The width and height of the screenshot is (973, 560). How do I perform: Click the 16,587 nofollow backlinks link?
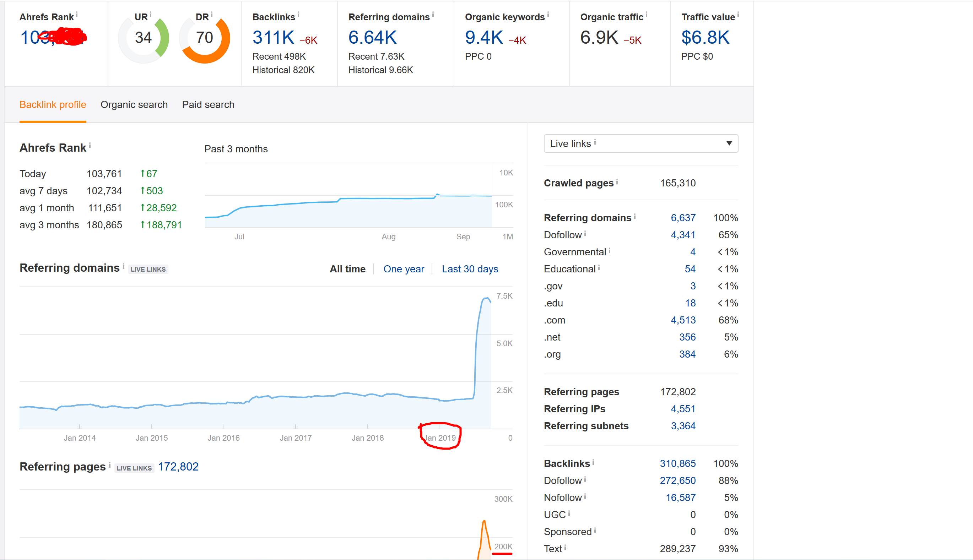click(680, 498)
